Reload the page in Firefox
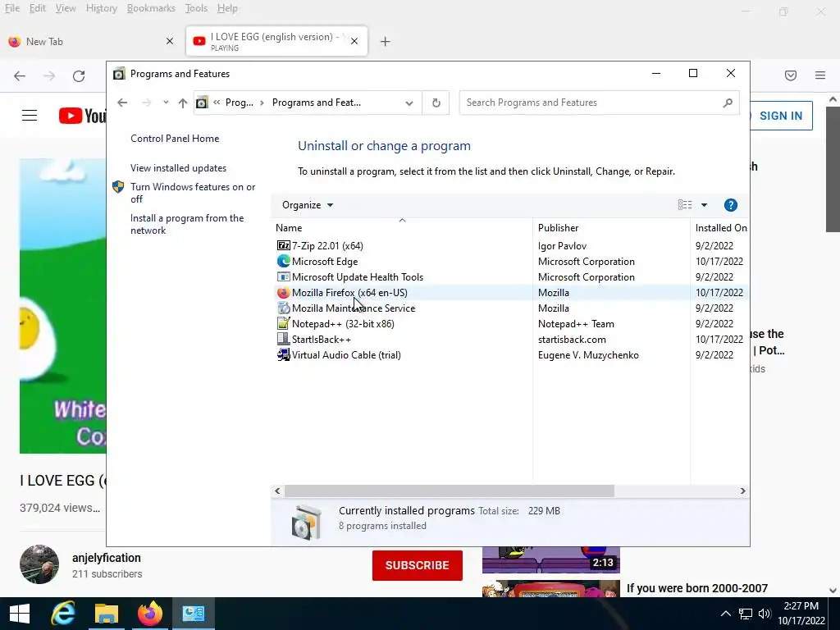Image resolution: width=840 pixels, height=630 pixels. [79, 76]
